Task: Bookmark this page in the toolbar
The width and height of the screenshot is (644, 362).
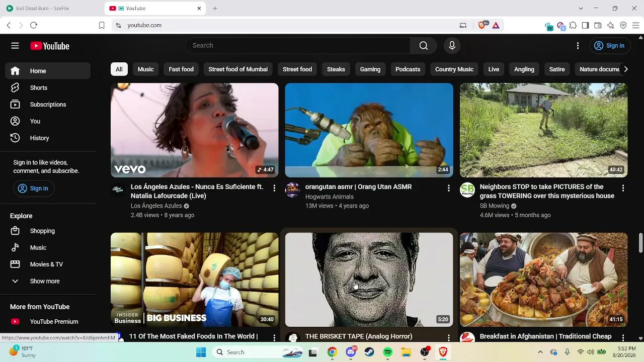Action: coord(102,25)
